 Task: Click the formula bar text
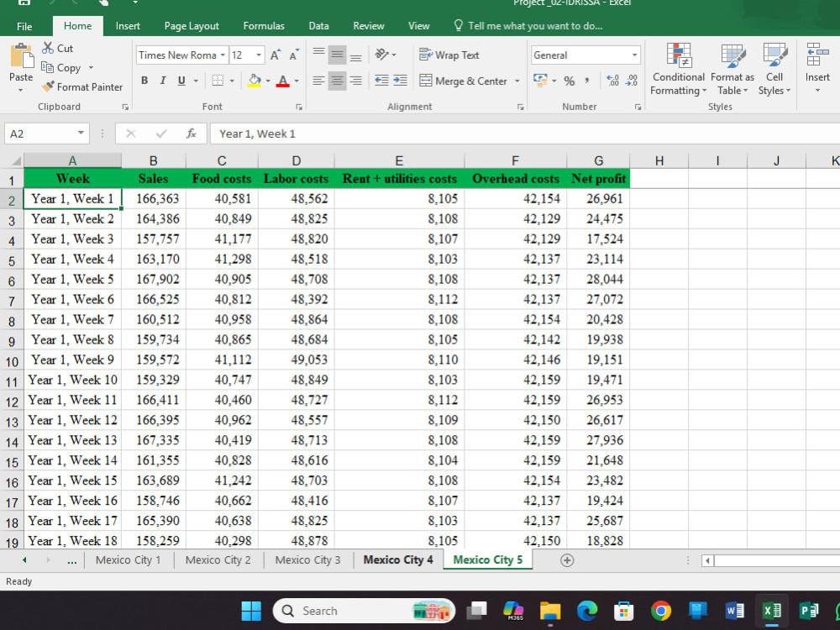(x=257, y=134)
